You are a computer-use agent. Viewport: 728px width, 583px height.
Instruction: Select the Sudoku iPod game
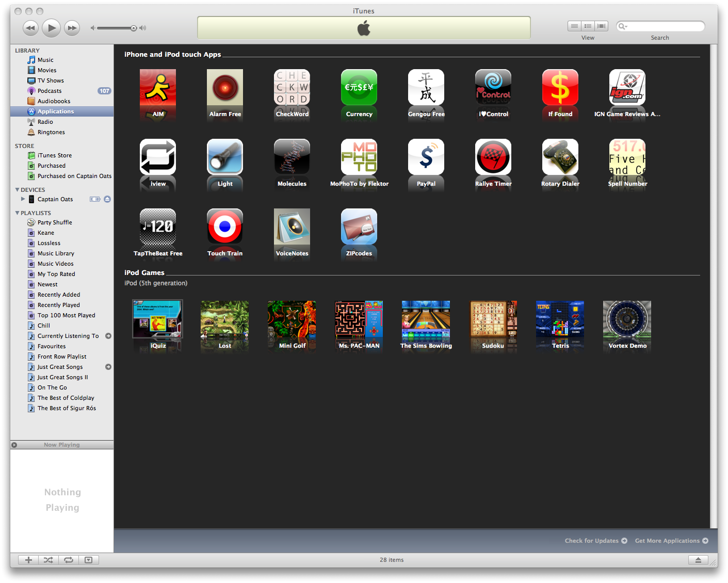click(x=493, y=319)
